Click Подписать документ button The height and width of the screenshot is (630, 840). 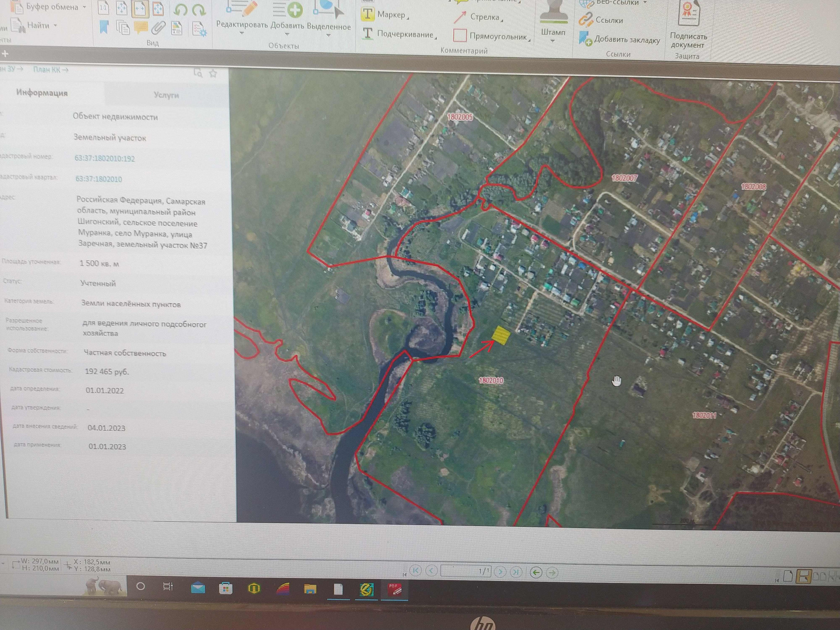click(688, 26)
